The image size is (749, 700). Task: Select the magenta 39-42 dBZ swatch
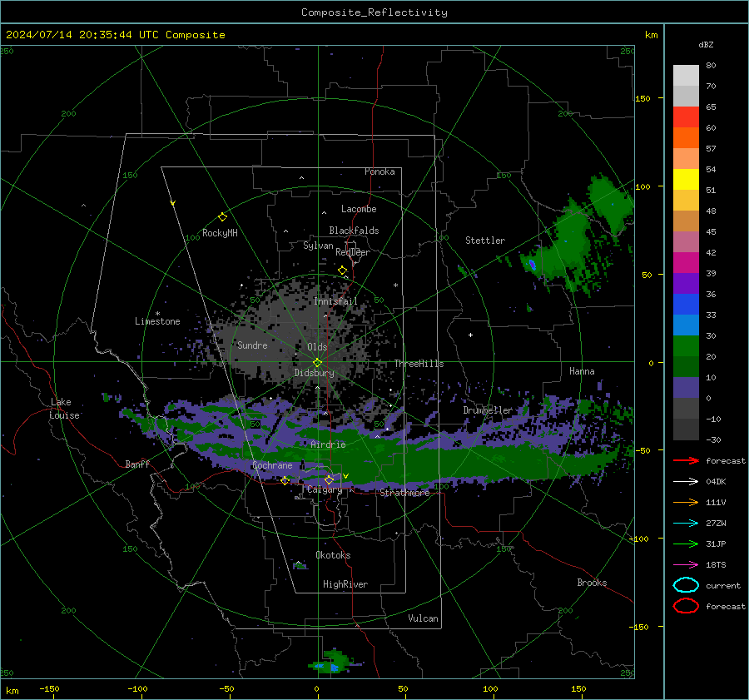(686, 263)
